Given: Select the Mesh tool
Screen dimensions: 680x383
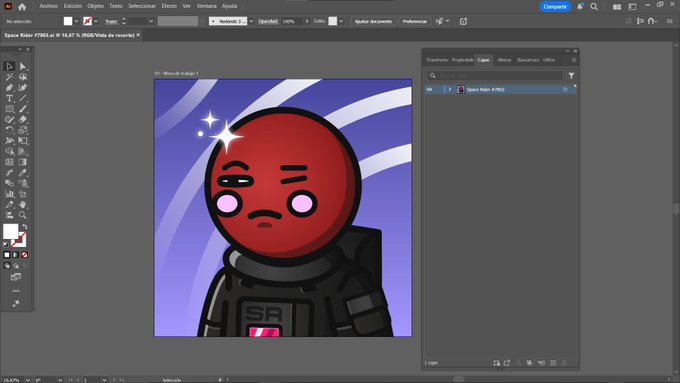Looking at the screenshot, I should (9, 162).
